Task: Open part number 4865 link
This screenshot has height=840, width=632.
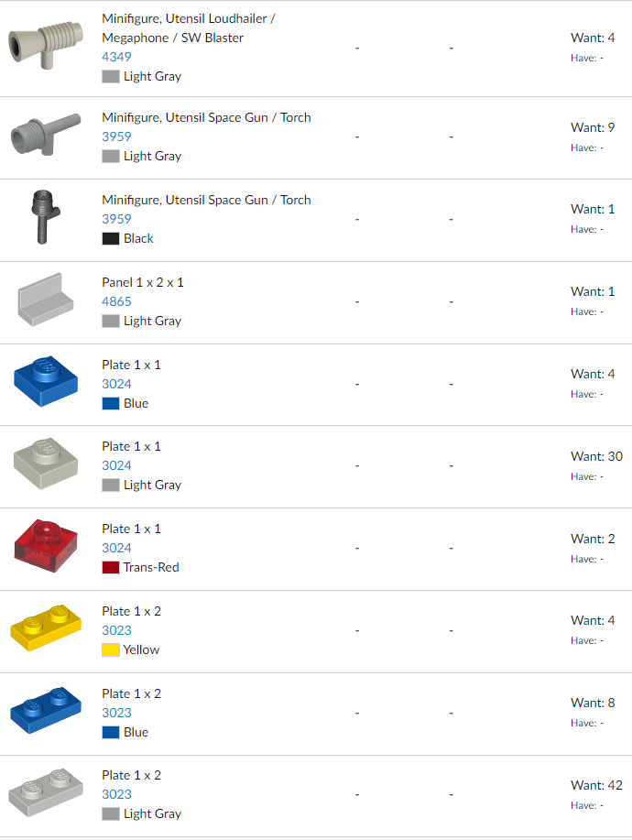Action: [116, 301]
